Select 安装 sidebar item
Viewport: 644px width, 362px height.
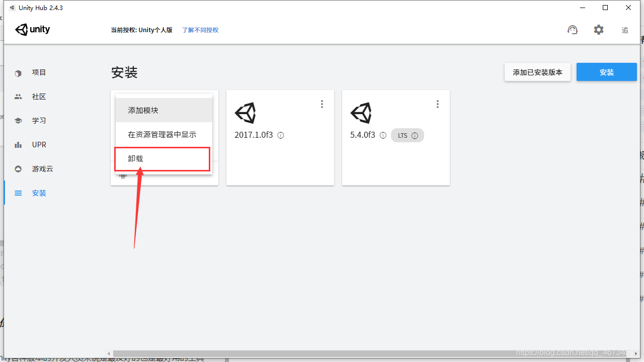click(x=39, y=193)
